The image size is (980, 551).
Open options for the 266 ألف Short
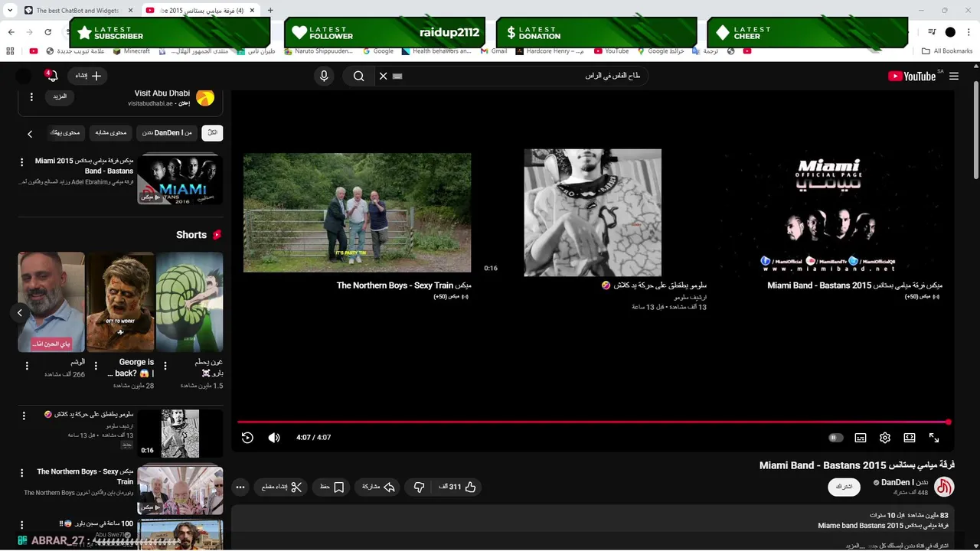pos(26,366)
